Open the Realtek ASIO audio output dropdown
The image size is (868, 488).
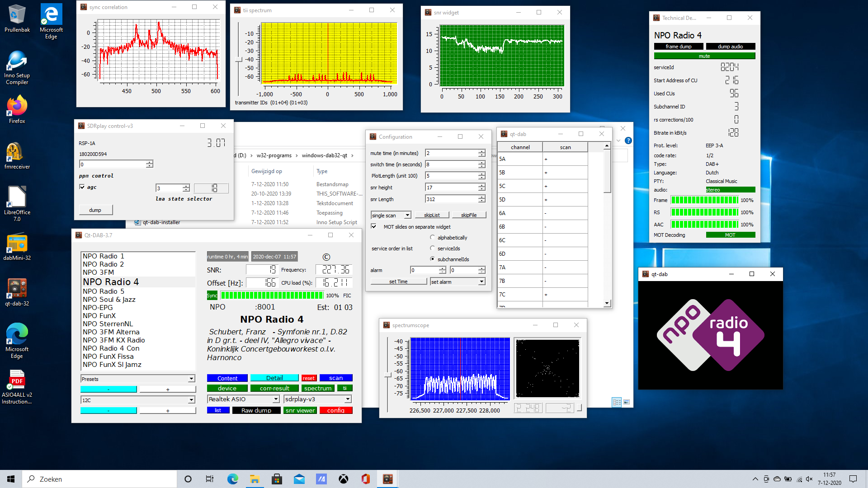pyautogui.click(x=243, y=399)
